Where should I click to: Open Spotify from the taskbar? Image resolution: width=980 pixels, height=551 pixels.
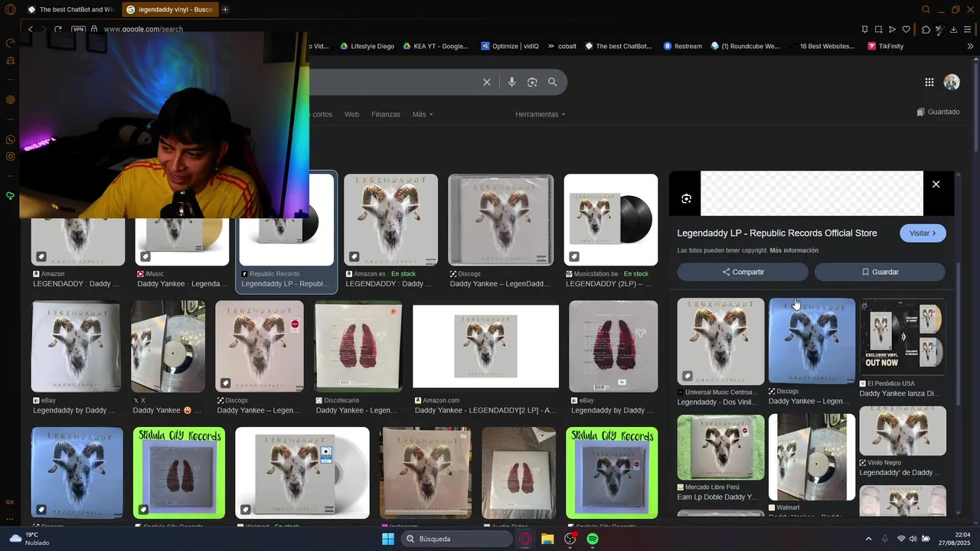pyautogui.click(x=593, y=539)
